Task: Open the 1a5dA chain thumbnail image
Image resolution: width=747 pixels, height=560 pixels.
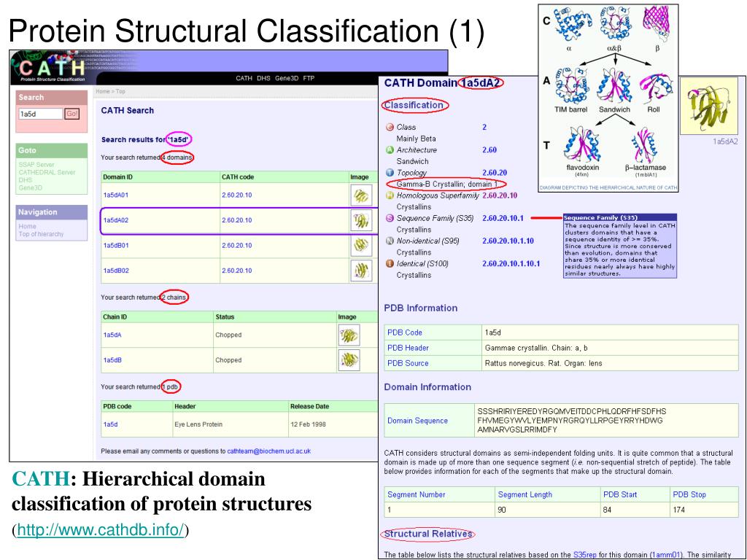Action: [x=349, y=335]
